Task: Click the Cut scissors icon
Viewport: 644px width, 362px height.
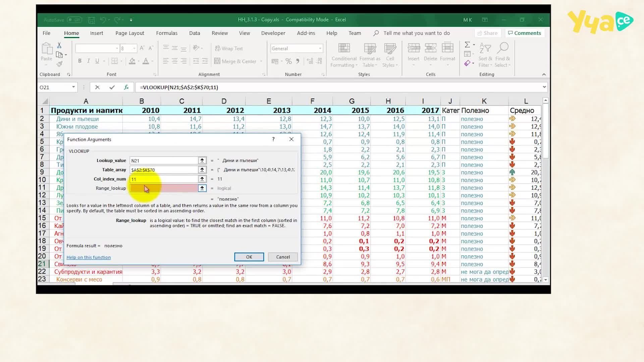Action: [59, 45]
